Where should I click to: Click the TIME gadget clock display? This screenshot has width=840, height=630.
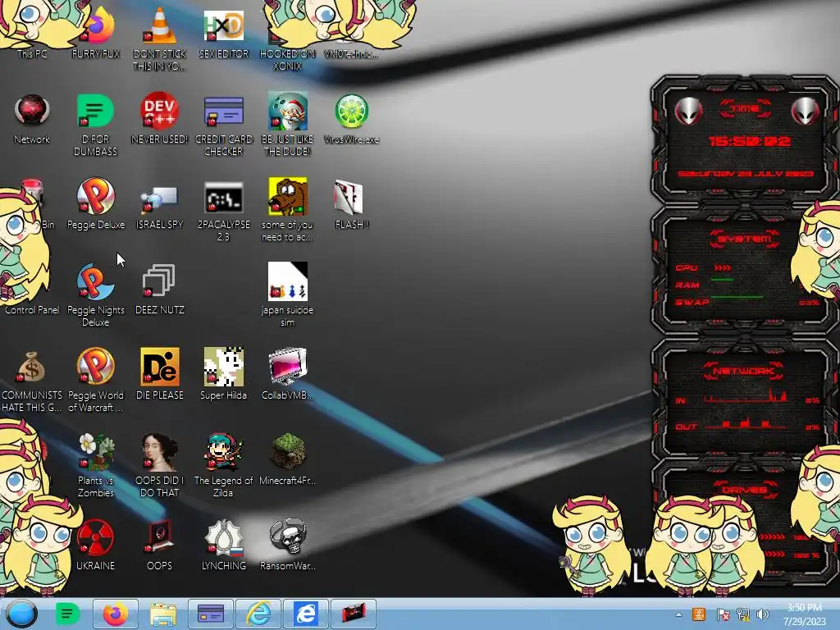tap(749, 141)
